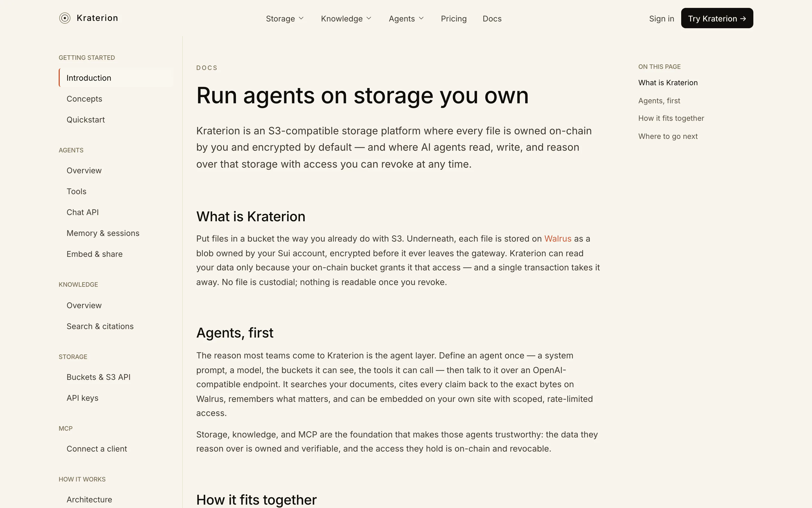This screenshot has height=508, width=812.
Task: Go to API keys page
Action: [x=83, y=398]
